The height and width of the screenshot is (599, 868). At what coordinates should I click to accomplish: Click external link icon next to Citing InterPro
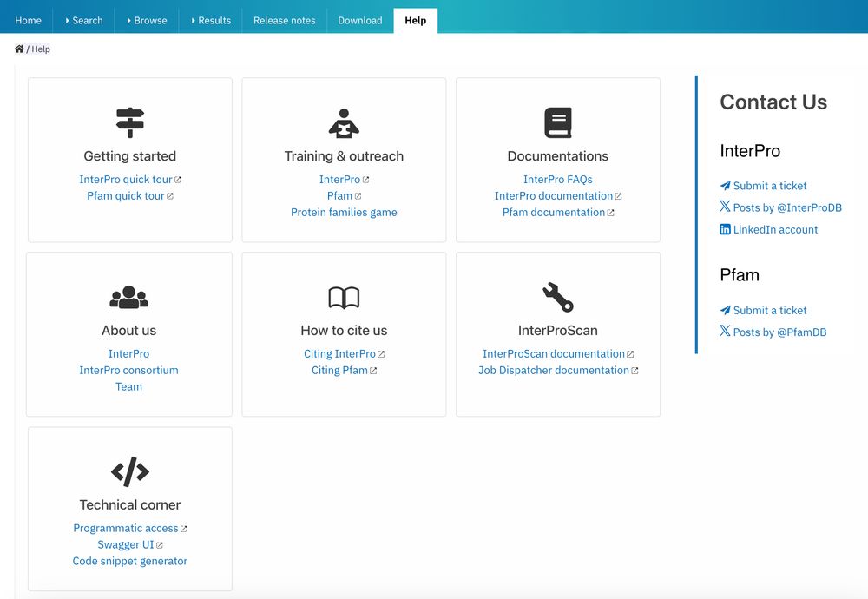[381, 354]
